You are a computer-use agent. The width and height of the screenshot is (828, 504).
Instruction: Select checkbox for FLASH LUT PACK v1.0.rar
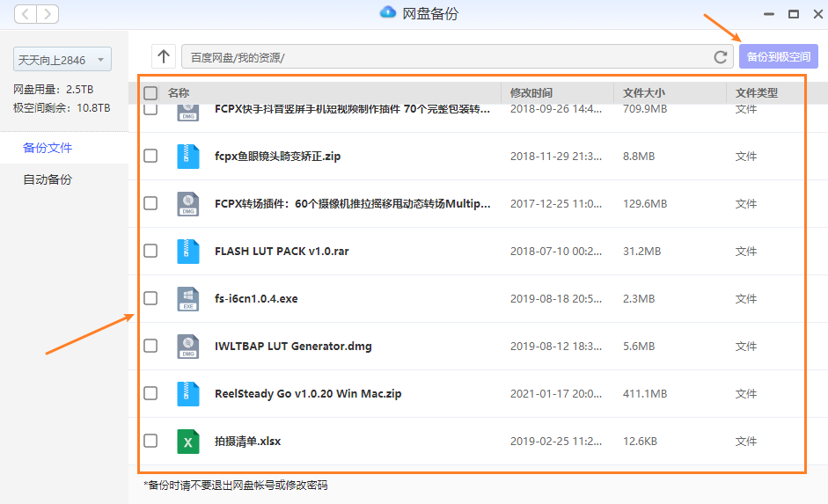(x=150, y=251)
